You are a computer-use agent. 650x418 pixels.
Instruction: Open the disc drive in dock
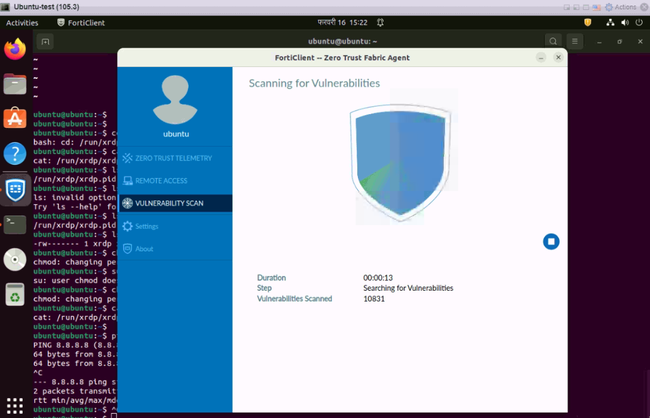(x=15, y=260)
